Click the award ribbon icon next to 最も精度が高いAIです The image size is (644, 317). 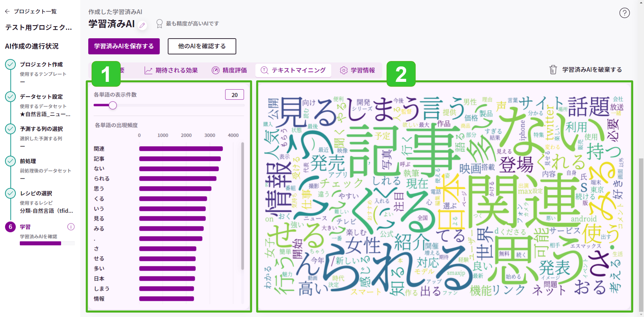click(159, 23)
